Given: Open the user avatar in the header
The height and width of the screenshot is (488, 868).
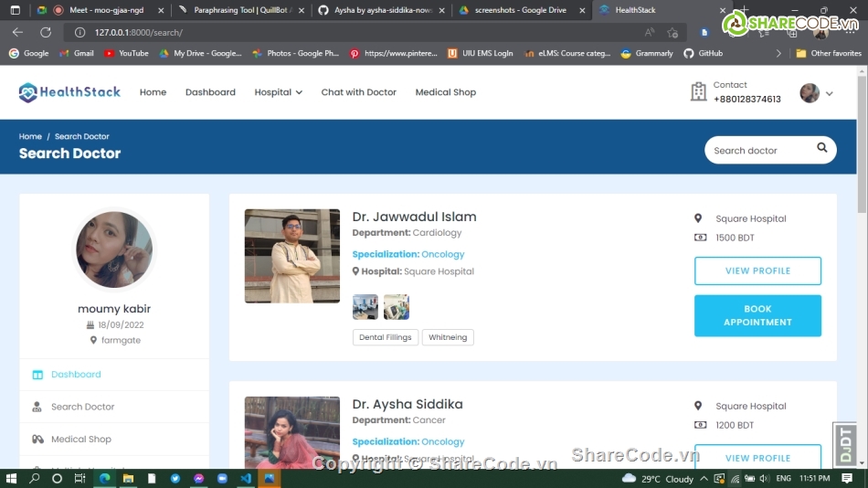Looking at the screenshot, I should [810, 93].
